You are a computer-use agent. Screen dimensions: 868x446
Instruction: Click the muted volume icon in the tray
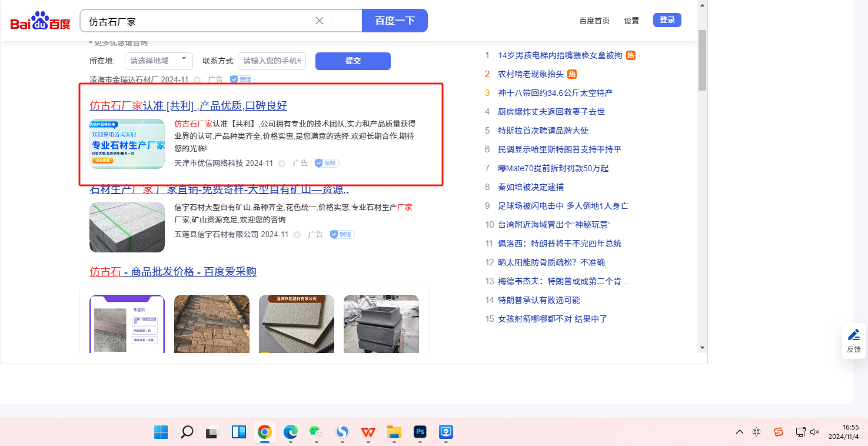click(815, 432)
